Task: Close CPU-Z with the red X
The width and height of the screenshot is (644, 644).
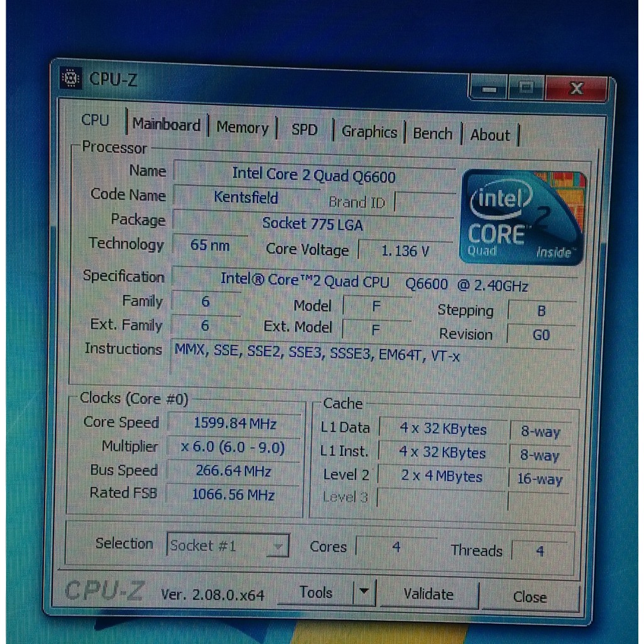Action: (576, 88)
